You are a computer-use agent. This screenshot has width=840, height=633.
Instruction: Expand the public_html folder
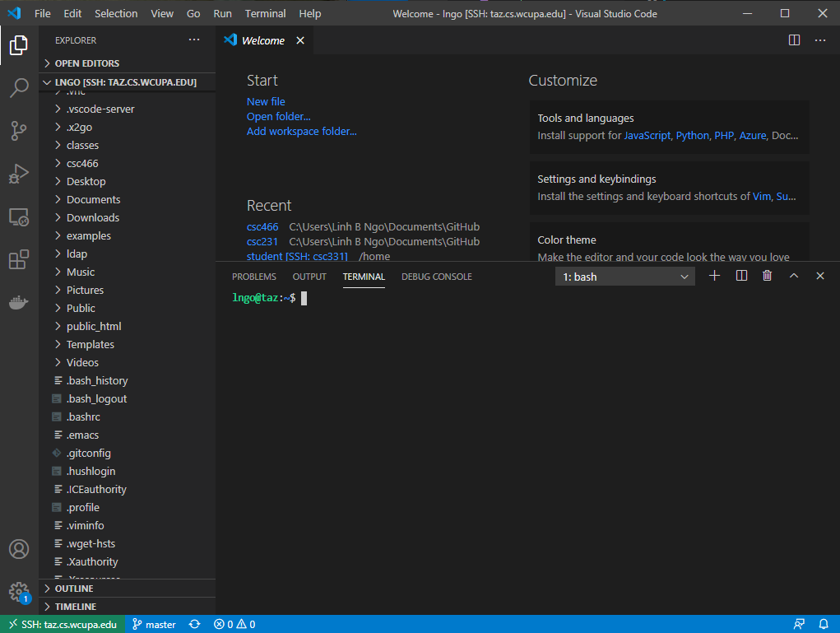[x=128, y=327]
